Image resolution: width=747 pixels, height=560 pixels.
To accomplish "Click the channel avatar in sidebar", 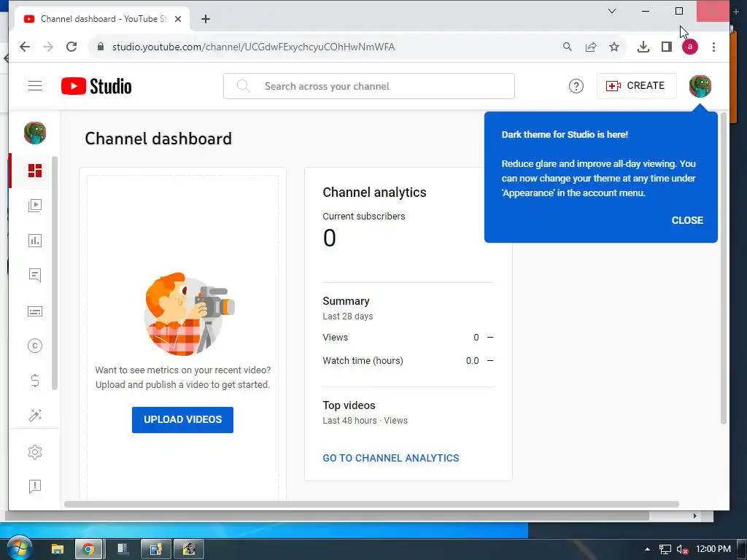I will (x=35, y=133).
